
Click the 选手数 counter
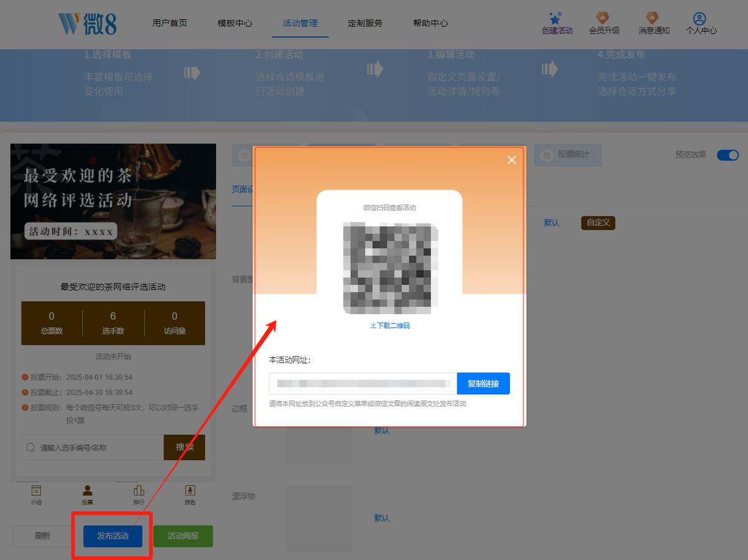113,323
